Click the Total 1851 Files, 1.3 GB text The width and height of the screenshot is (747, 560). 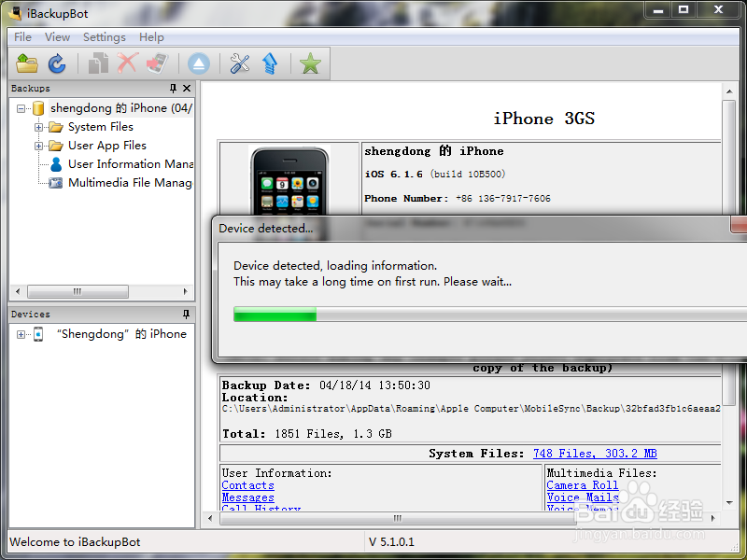click(307, 434)
